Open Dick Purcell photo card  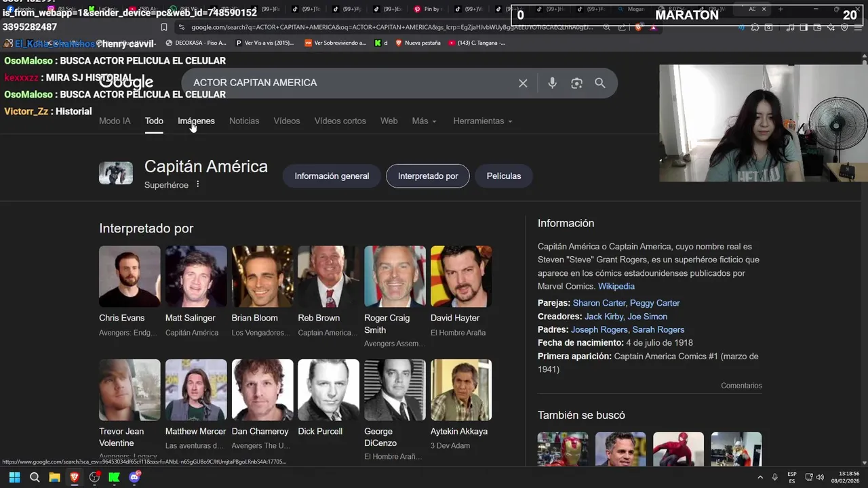(x=329, y=390)
